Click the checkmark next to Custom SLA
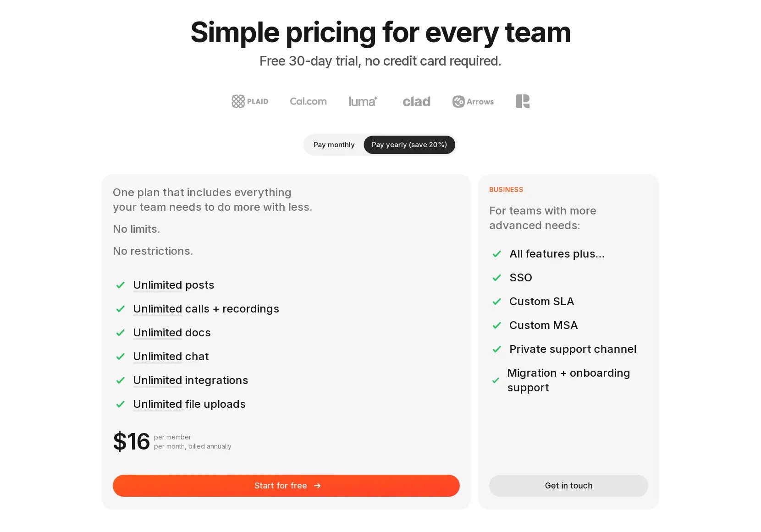 click(x=496, y=302)
